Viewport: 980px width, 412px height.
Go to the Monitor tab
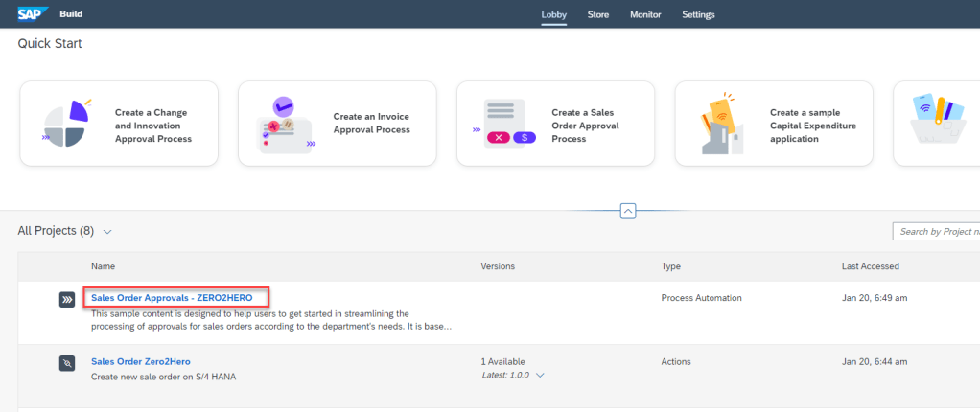[645, 14]
